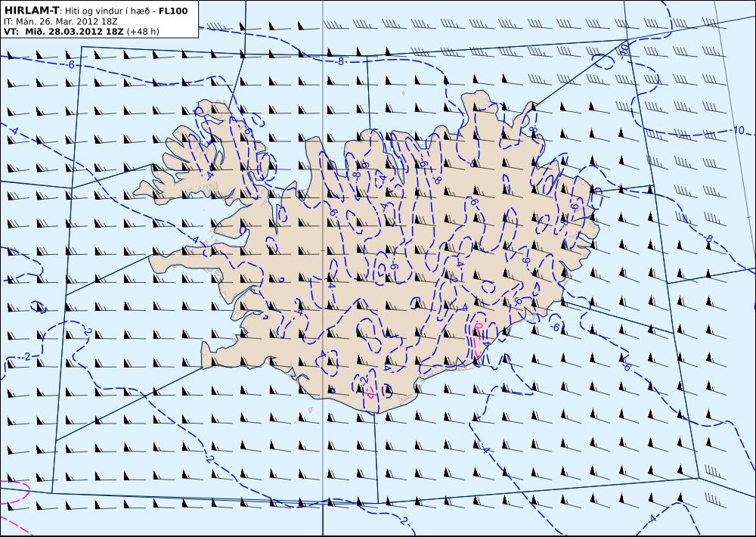Select the 'Hiti og vindur í hæð' caption
This screenshot has height=537, width=756.
coord(108,11)
